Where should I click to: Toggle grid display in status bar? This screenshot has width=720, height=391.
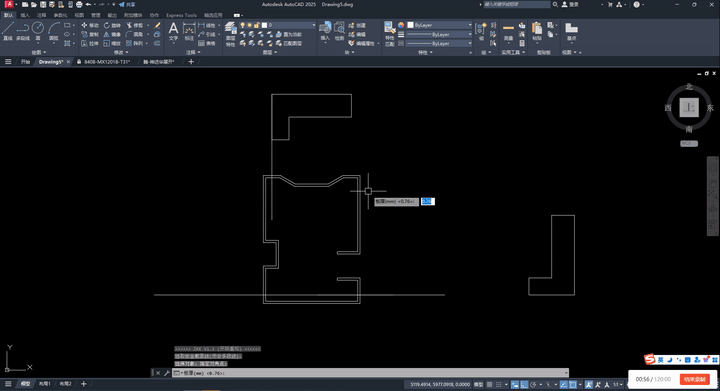point(489,385)
